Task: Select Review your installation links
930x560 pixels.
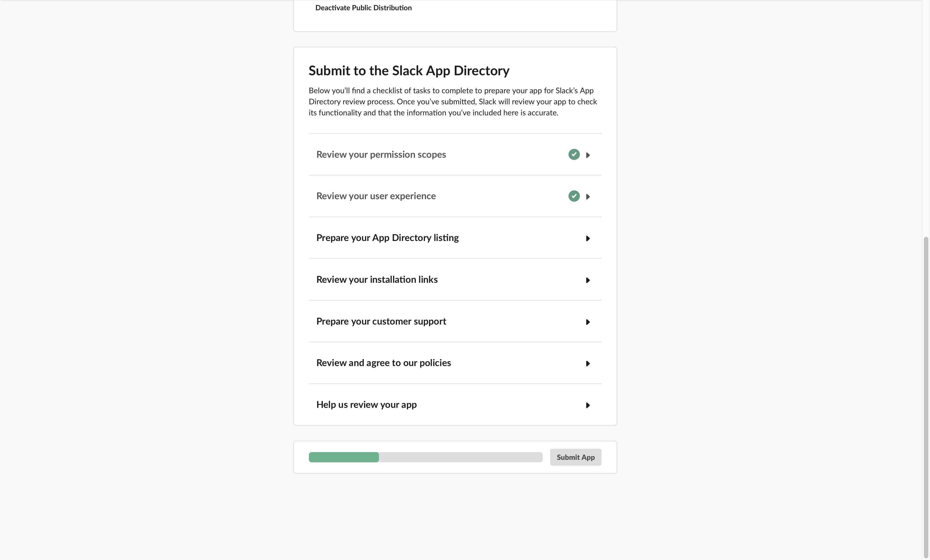Action: 455,280
